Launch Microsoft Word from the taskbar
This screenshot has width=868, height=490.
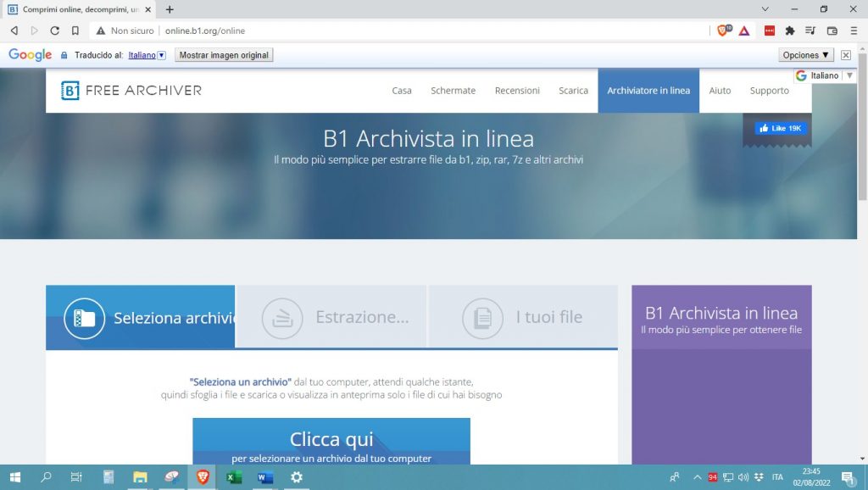tap(264, 477)
